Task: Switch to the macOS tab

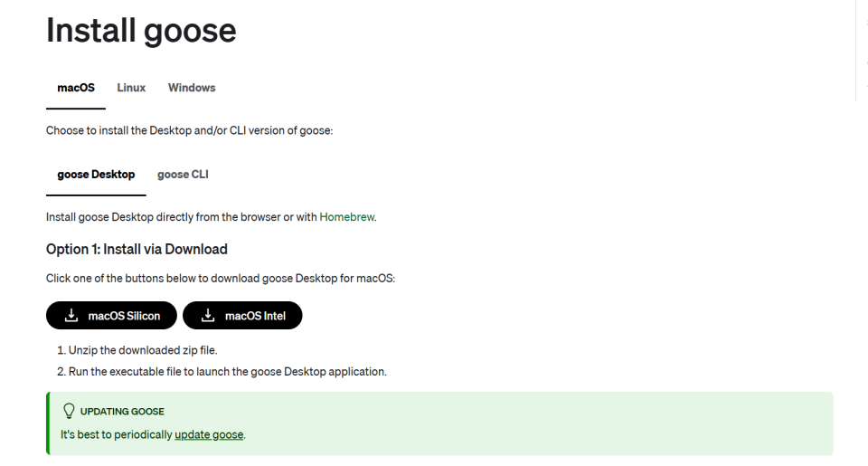Action: pos(76,88)
